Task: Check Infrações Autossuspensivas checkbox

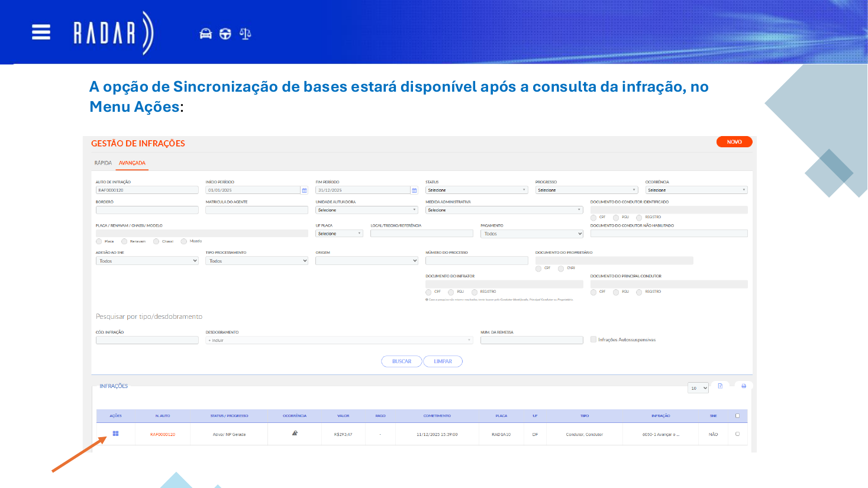Action: [593, 340]
